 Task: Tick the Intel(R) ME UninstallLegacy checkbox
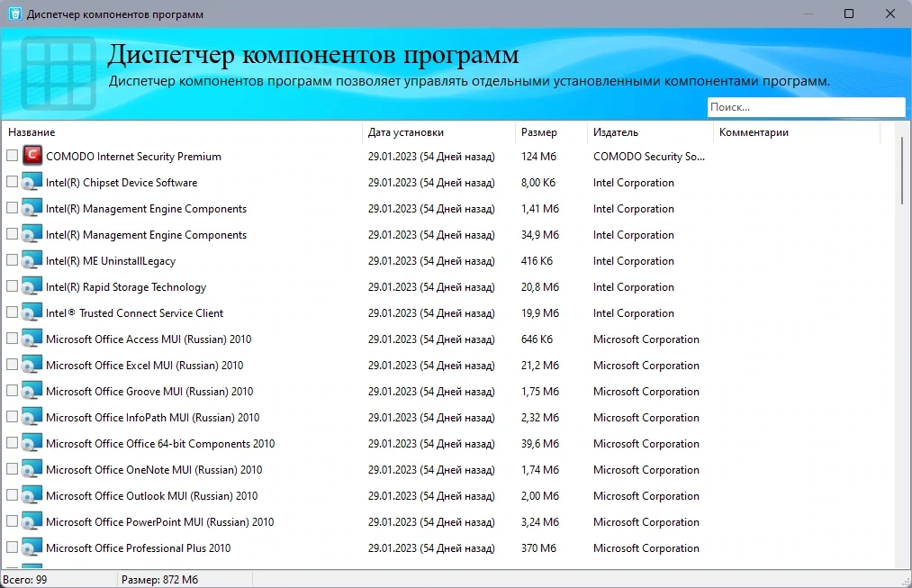point(12,260)
